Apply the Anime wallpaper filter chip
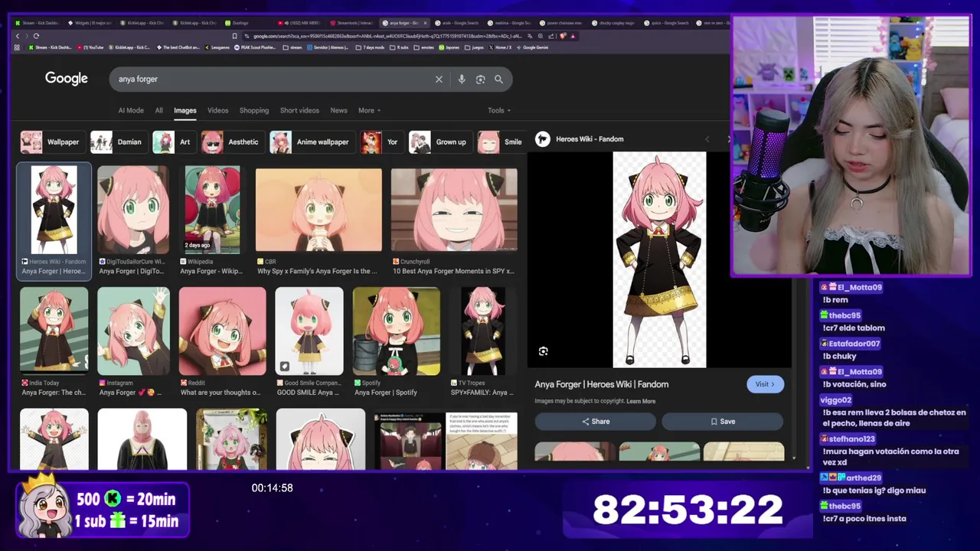 (x=312, y=142)
